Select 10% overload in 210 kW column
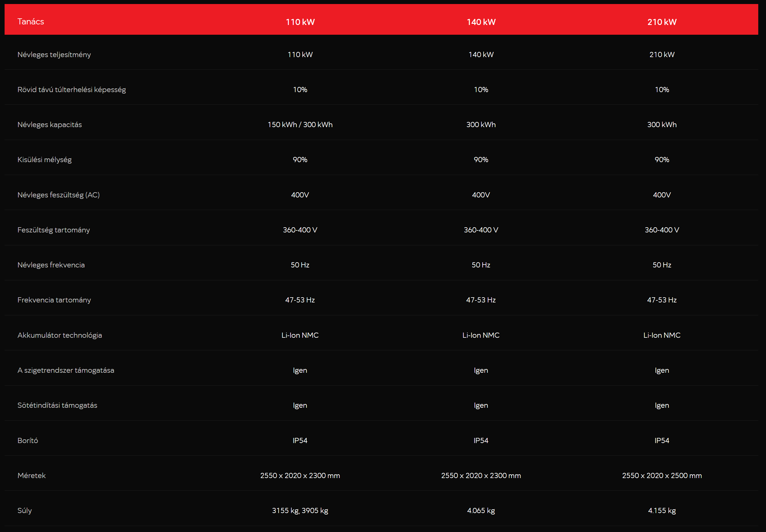This screenshot has width=766, height=532. click(662, 90)
